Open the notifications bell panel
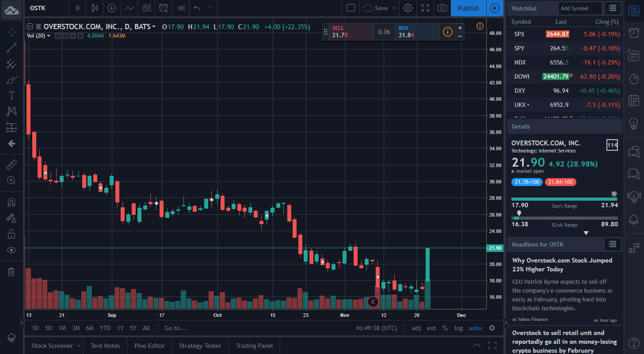 pyautogui.click(x=634, y=219)
